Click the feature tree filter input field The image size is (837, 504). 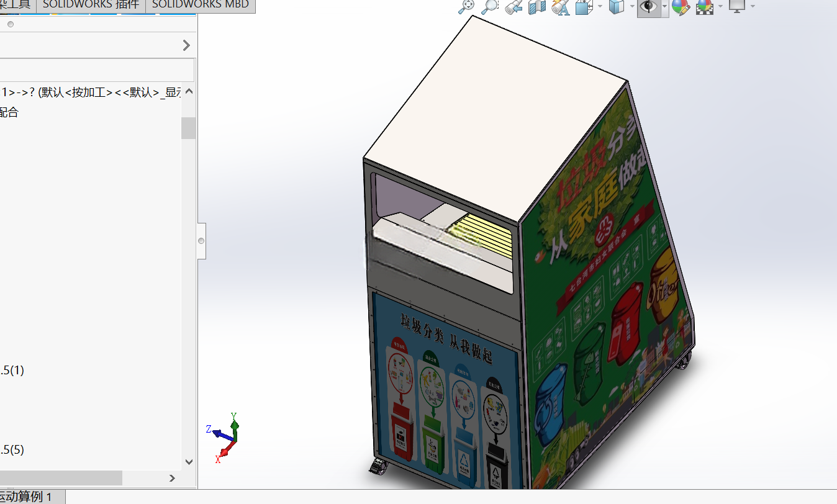coord(97,70)
